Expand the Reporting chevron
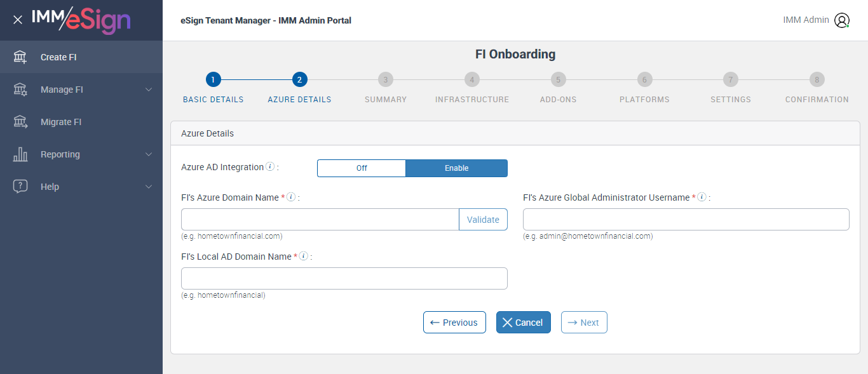868x374 pixels. tap(149, 154)
